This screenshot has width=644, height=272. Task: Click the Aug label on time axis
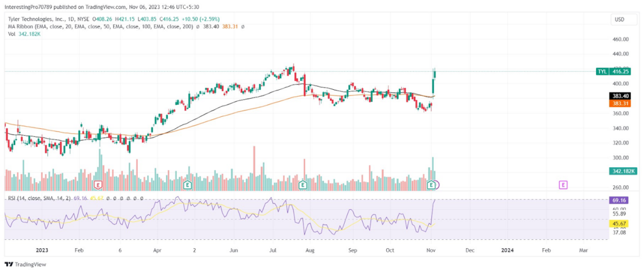point(311,250)
